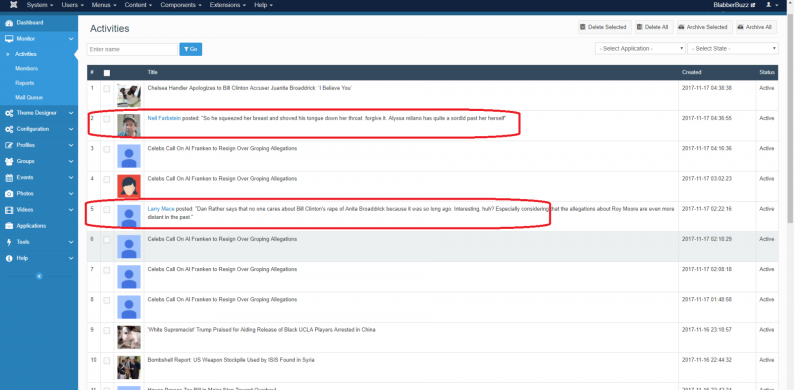Click the Delete All button

tap(654, 27)
